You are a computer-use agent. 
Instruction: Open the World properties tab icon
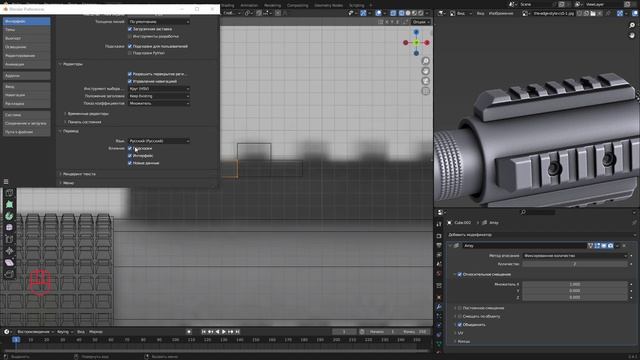(x=439, y=273)
